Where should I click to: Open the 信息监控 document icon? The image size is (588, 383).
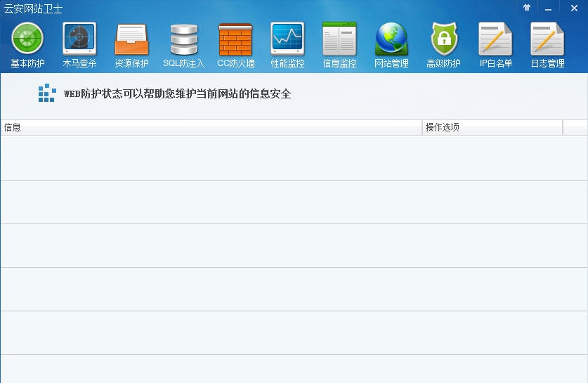(x=339, y=39)
